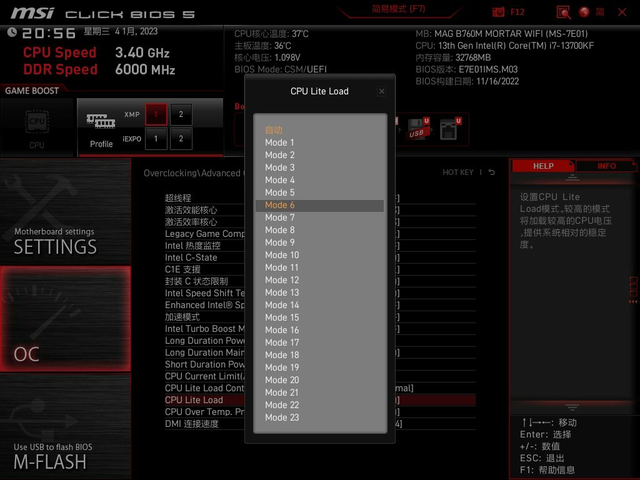The width and height of the screenshot is (640, 480).
Task: Select the 超线程 setting row
Action: click(x=320, y=198)
